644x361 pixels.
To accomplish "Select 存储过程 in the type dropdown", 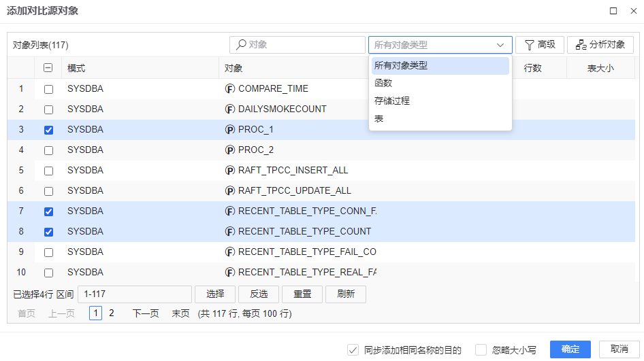I will (x=440, y=101).
